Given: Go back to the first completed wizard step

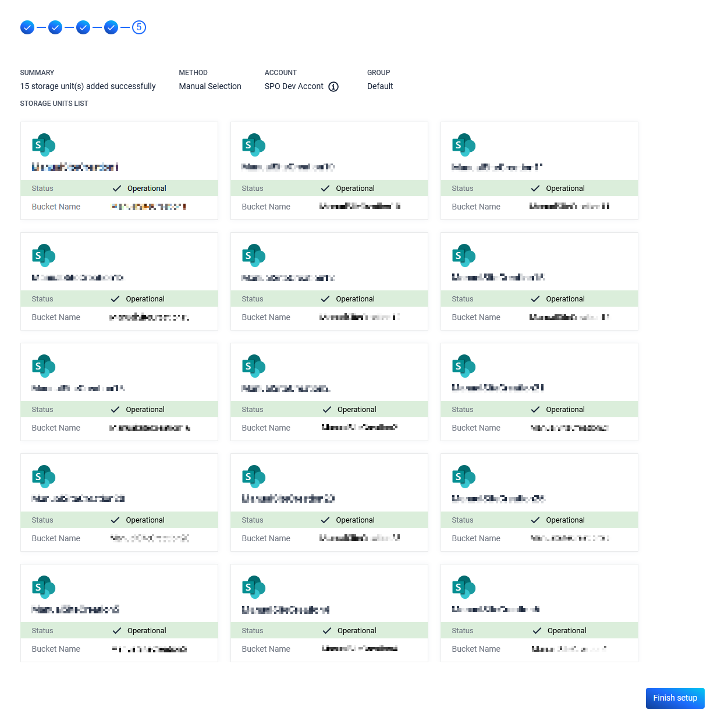Looking at the screenshot, I should (x=27, y=27).
